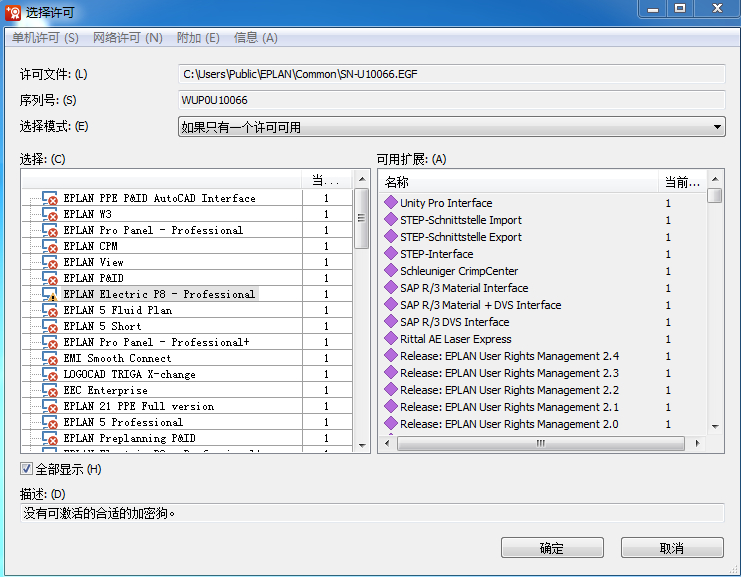Click icon beside EPLAN 21 PPE Full version

(x=50, y=406)
